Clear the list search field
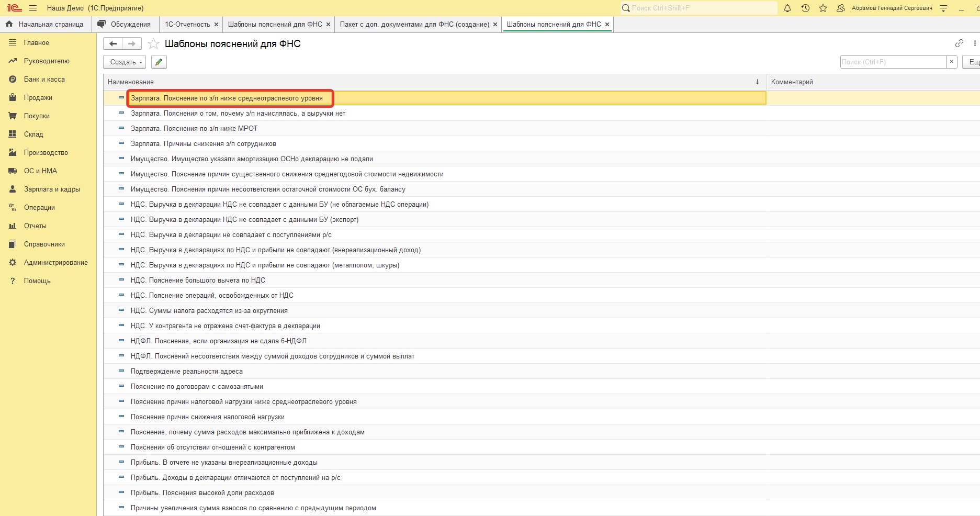 (x=951, y=62)
